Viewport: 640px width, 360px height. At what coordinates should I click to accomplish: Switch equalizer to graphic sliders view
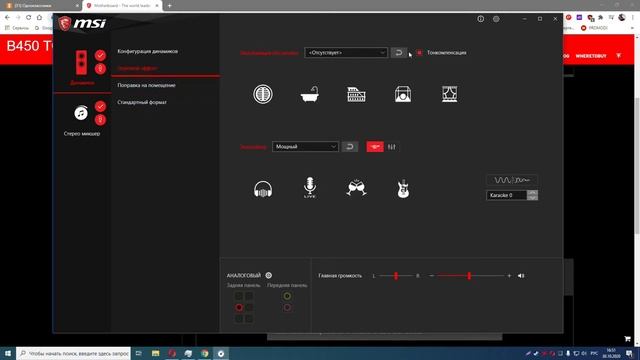[392, 147]
